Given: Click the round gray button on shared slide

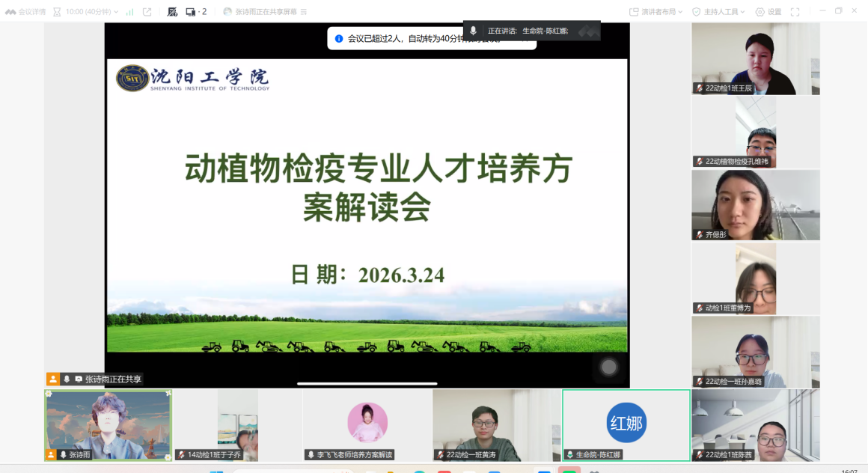Looking at the screenshot, I should 609,367.
